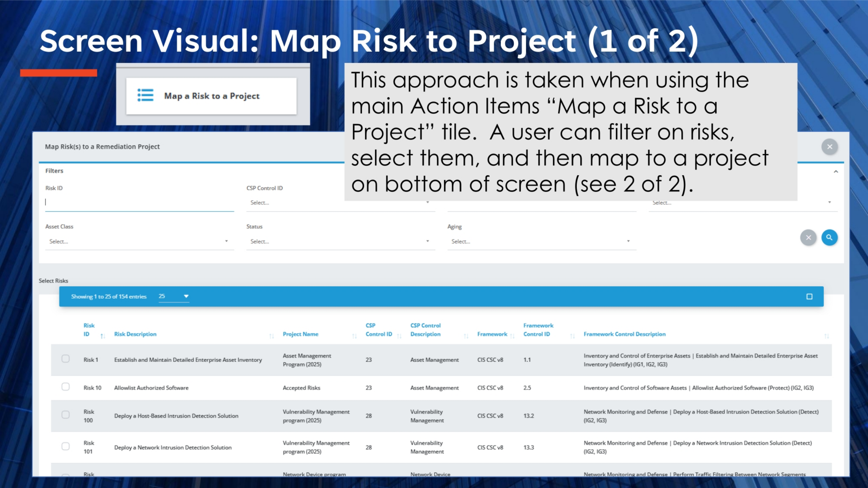The width and height of the screenshot is (868, 488).
Task: Click Framework Control ID value 13.3
Action: click(x=529, y=447)
